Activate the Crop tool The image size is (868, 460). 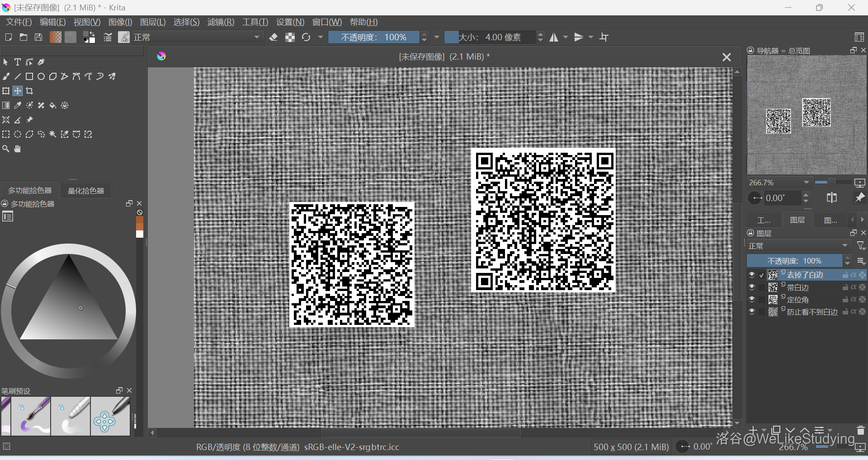pyautogui.click(x=29, y=91)
